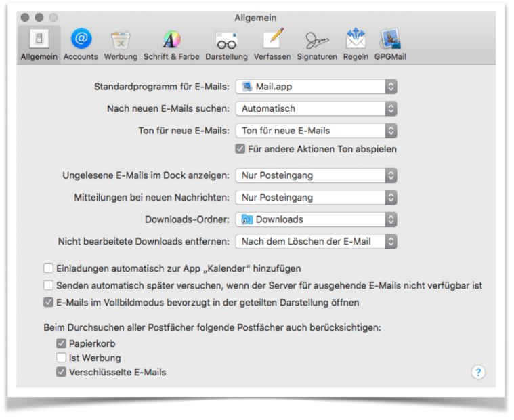Image resolution: width=514 pixels, height=420 pixels.
Task: Open the Downloads-Ordner dropdown
Action: 316,219
